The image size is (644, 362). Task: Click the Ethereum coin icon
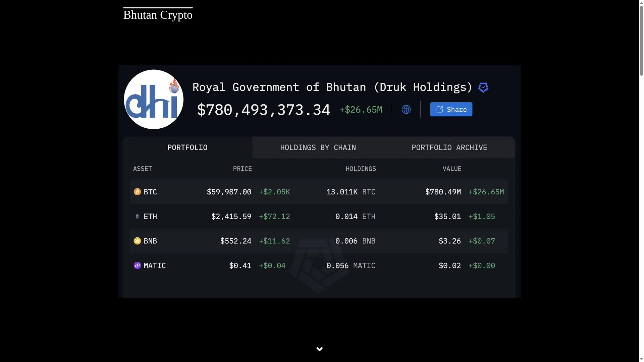(x=137, y=216)
